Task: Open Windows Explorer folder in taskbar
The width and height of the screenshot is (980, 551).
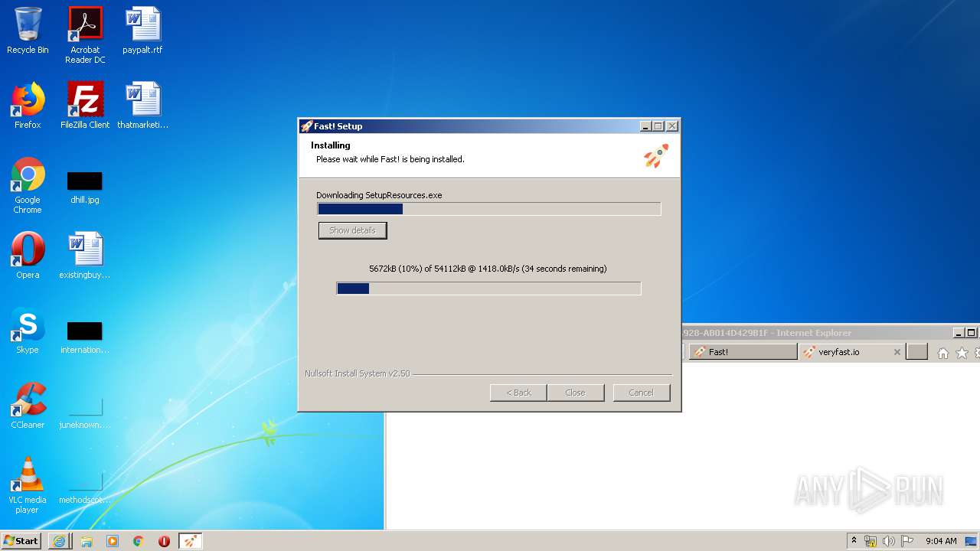Action: pos(87,541)
